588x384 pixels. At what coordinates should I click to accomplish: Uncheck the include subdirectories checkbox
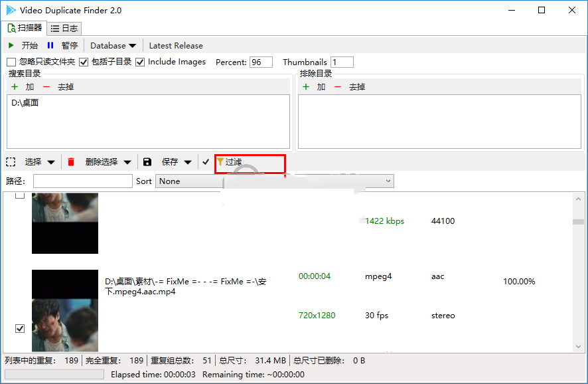point(84,62)
